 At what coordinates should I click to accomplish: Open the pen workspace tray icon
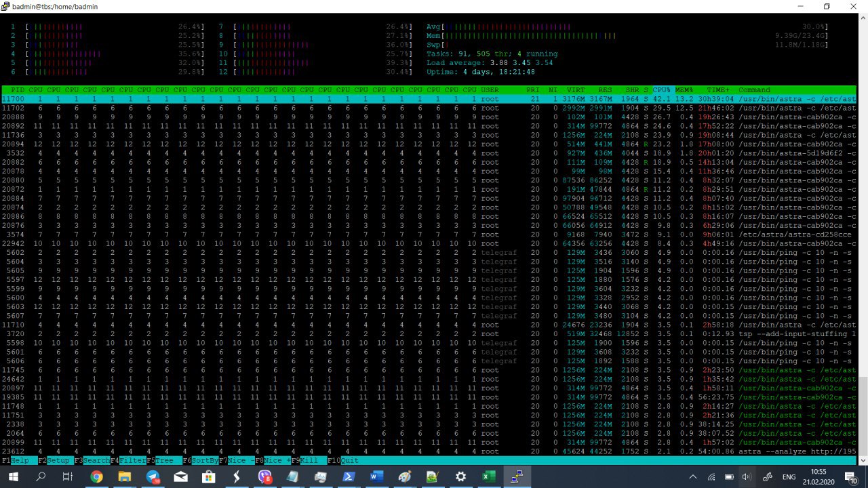(x=767, y=476)
